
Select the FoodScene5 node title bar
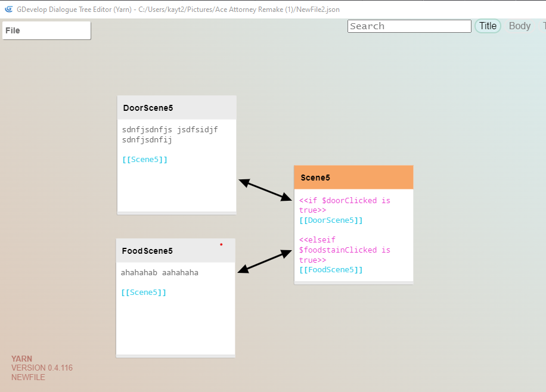[x=147, y=251]
